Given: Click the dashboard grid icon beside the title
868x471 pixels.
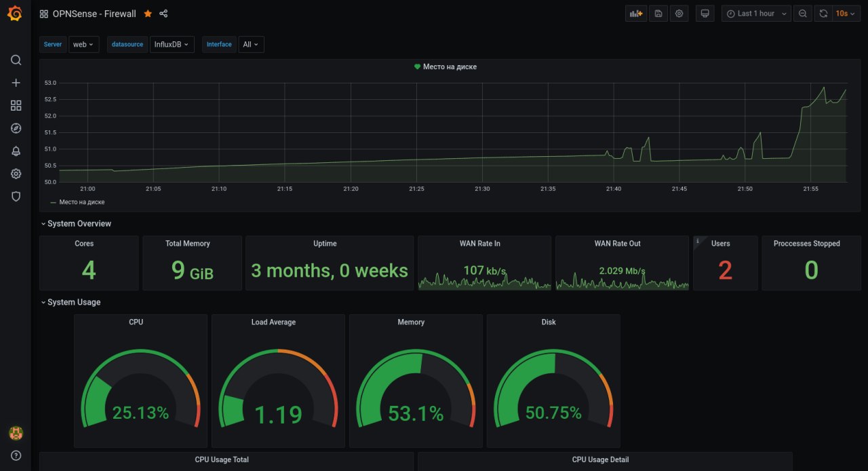Looking at the screenshot, I should click(44, 14).
